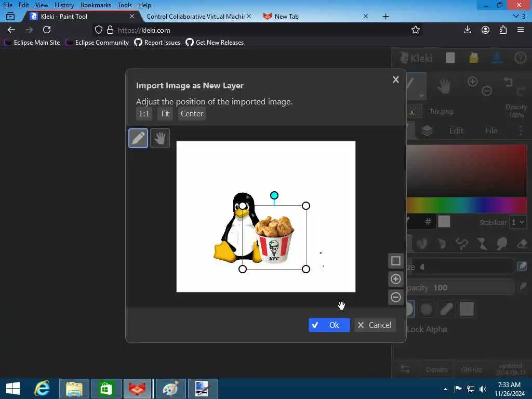Open the Windows Start menu
Screen dimensions: 532x399
pos(13,389)
